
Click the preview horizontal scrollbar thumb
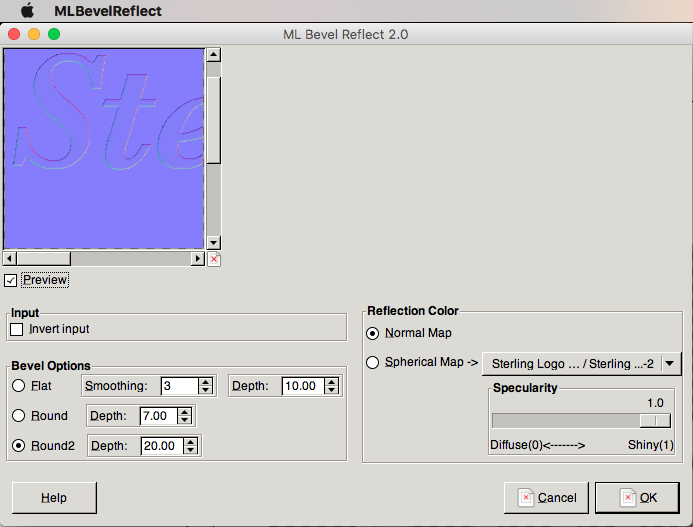[43, 258]
